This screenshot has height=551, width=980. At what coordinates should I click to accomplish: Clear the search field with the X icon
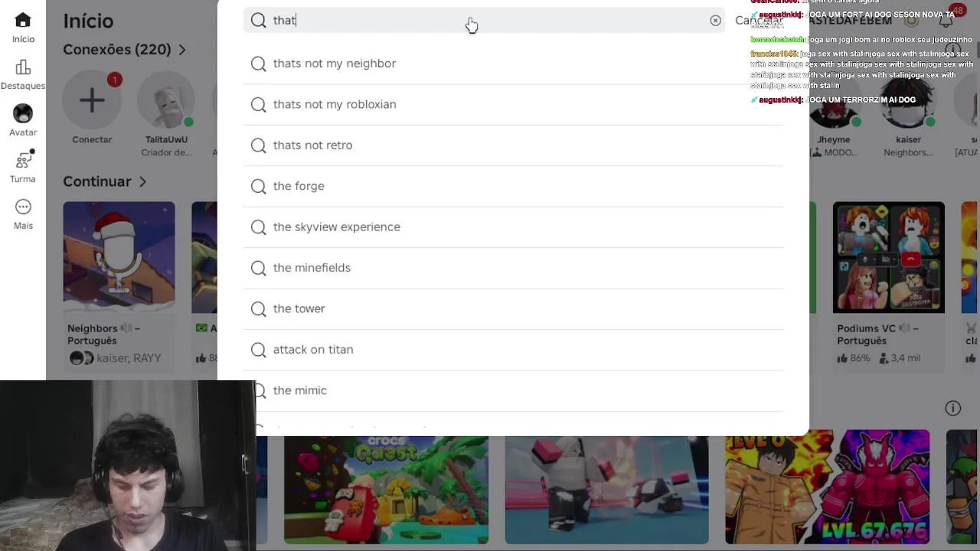(715, 21)
